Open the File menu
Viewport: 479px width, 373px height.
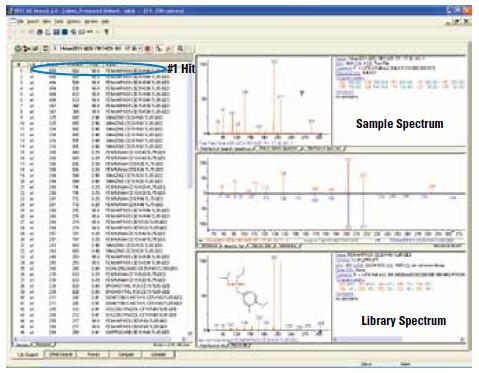click(x=20, y=22)
